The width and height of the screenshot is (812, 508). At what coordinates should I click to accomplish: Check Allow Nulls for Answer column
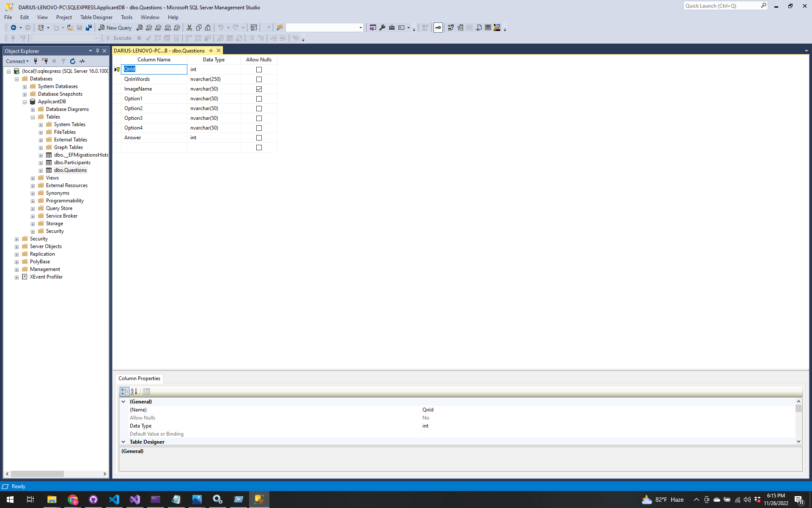[x=259, y=138]
